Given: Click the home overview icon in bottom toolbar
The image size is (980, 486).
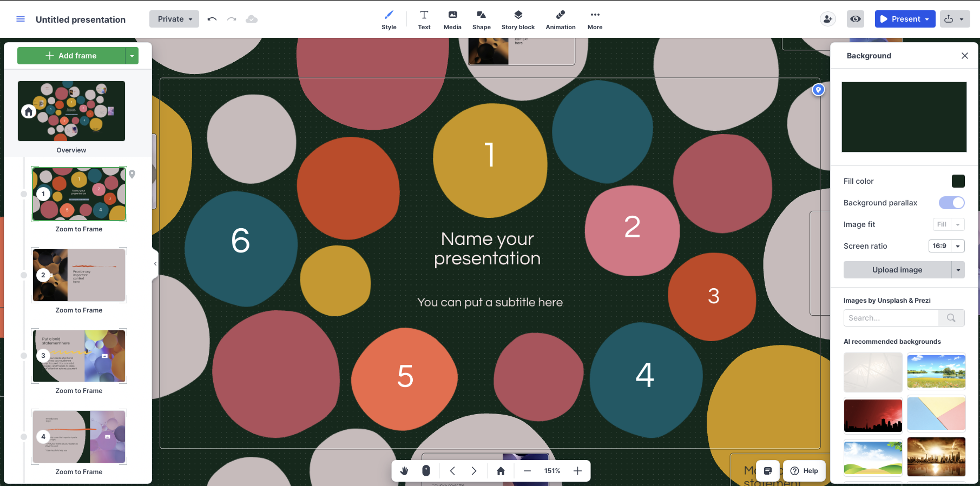Looking at the screenshot, I should (501, 471).
